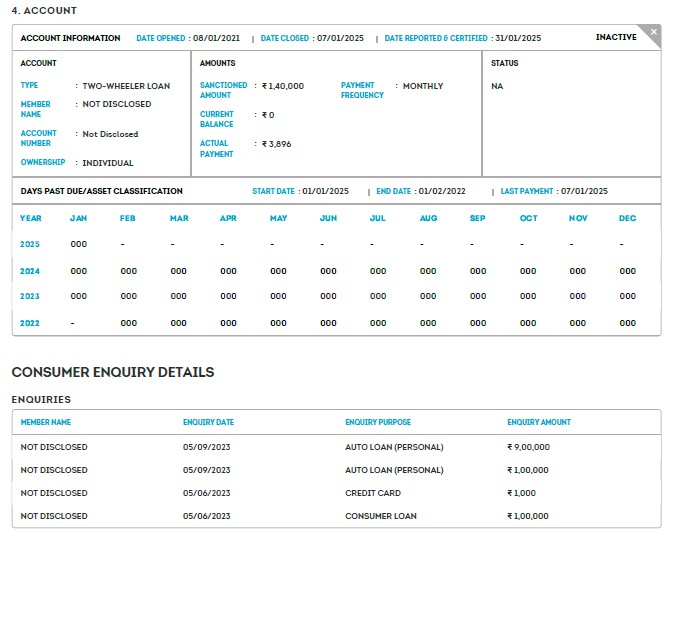
Task: Click Date Reported & Certified label
Action: pyautogui.click(x=436, y=38)
